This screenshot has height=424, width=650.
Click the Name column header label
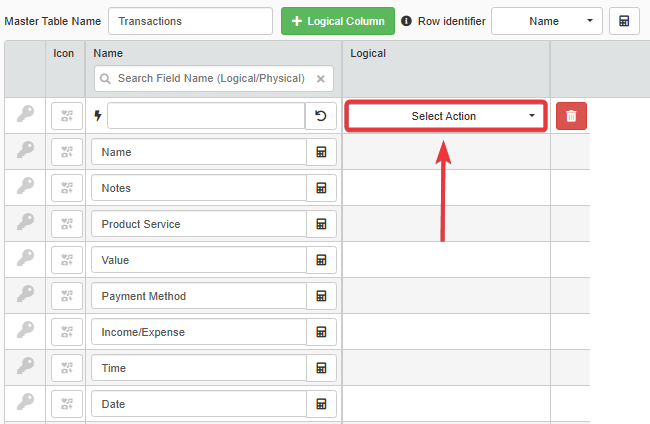point(108,53)
